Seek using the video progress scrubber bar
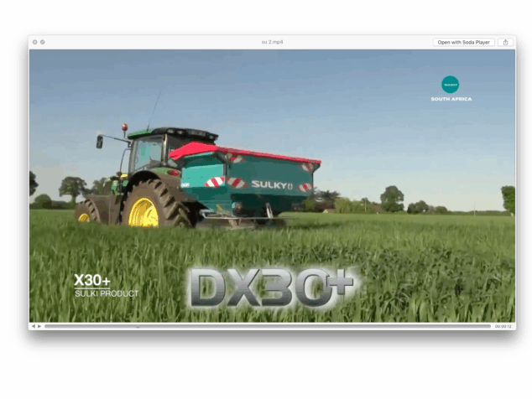 [268, 326]
